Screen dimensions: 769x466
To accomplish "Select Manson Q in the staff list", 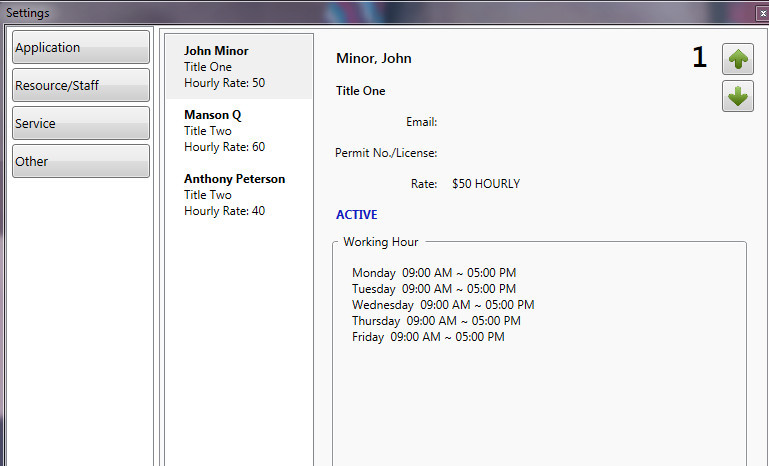I will pos(239,130).
